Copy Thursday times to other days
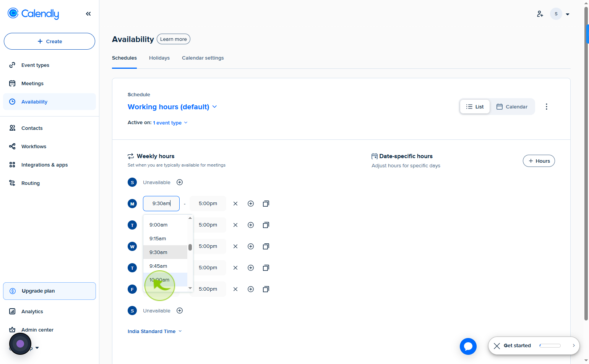This screenshot has height=364, width=589. [x=266, y=268]
